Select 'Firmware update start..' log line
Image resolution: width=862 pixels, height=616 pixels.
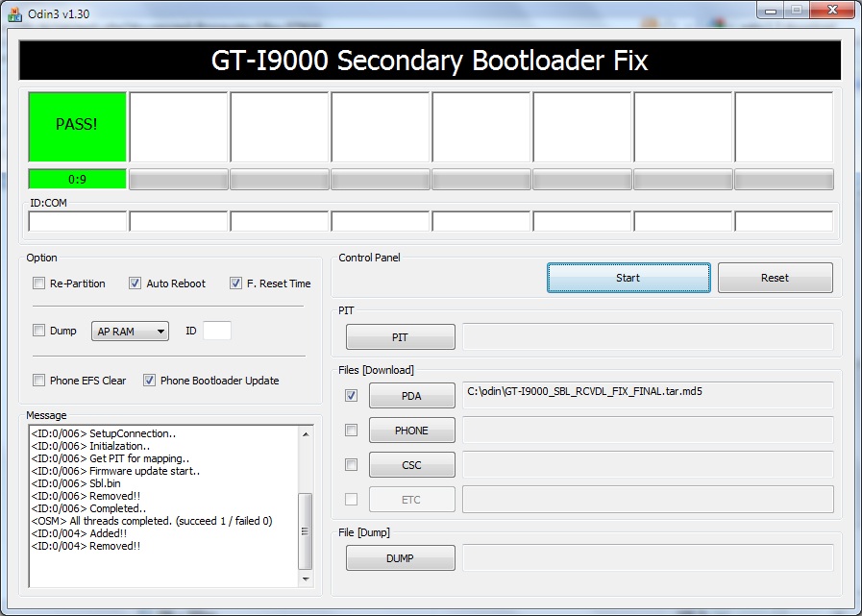click(115, 471)
